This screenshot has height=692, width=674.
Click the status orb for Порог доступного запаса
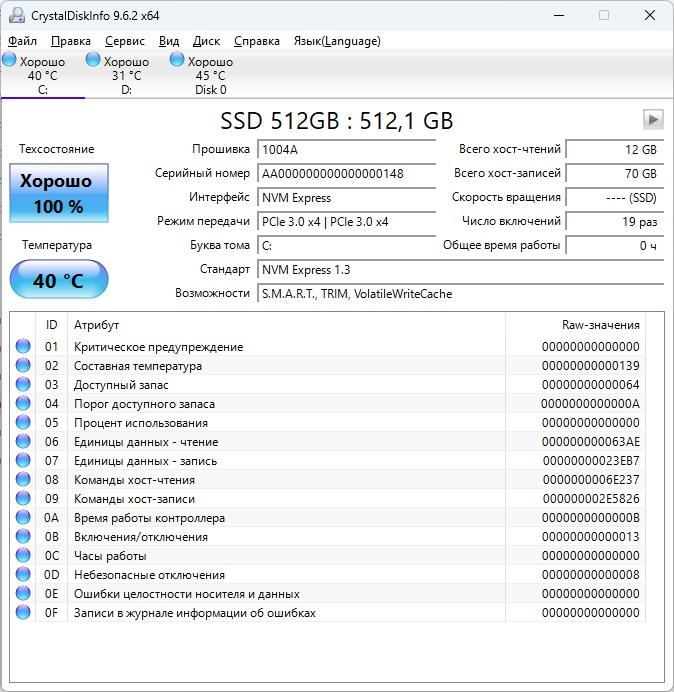coord(23,403)
